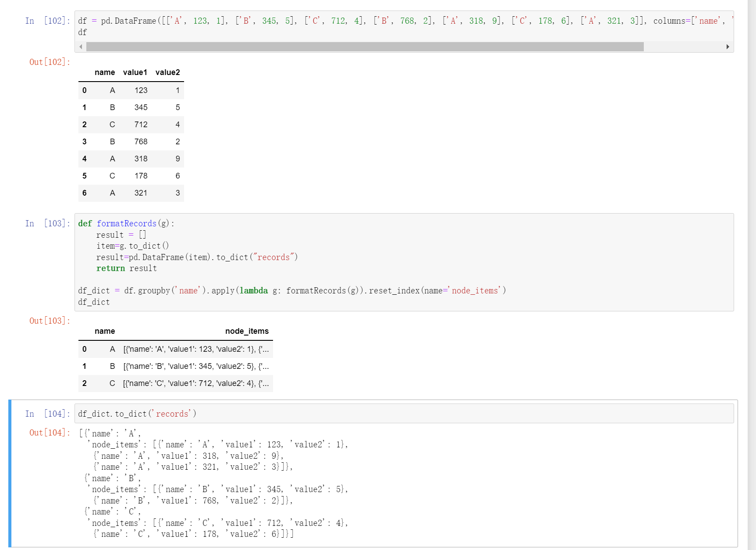The width and height of the screenshot is (756, 550).
Task: Click value1 cell 768
Action: tap(141, 142)
